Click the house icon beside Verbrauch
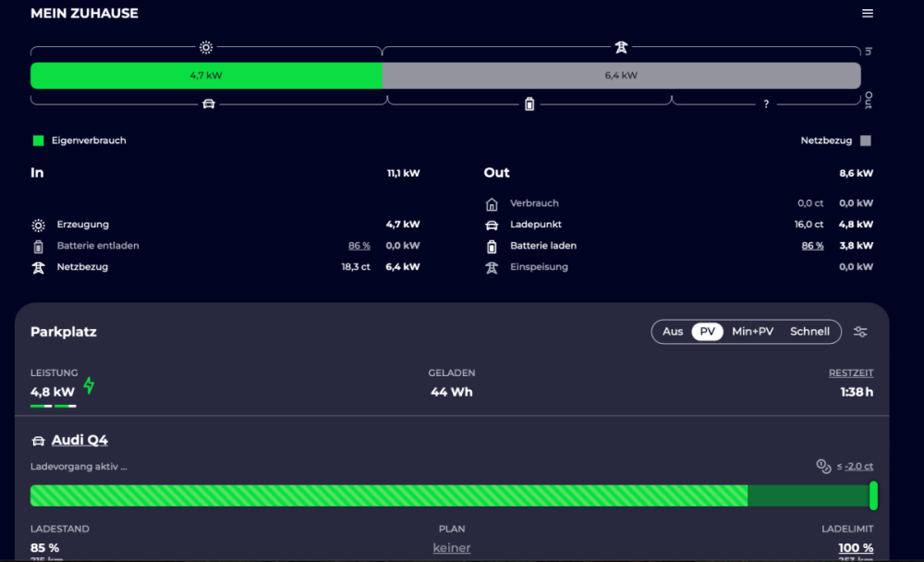Screen dimensions: 924x562 pos(492,203)
